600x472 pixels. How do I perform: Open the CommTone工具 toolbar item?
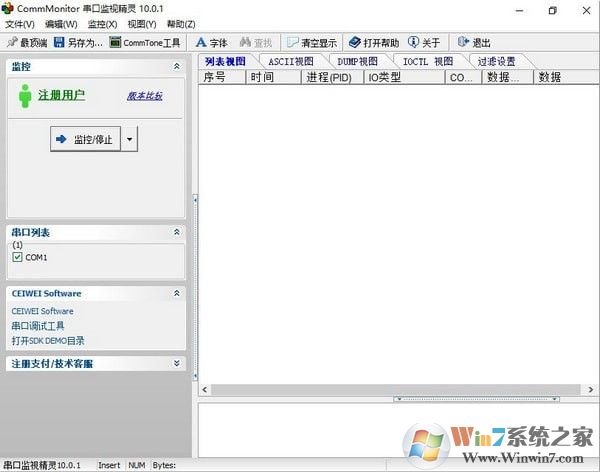coord(116,42)
